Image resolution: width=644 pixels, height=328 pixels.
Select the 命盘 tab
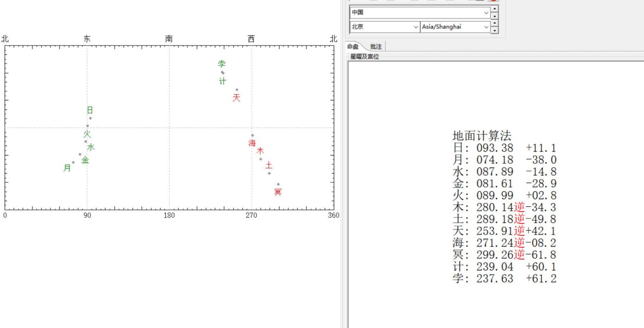(x=353, y=47)
